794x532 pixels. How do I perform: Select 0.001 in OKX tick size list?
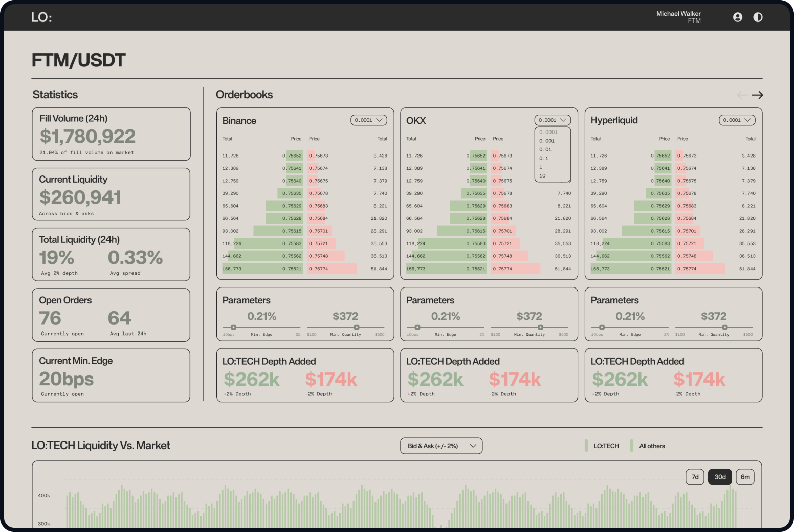(547, 141)
